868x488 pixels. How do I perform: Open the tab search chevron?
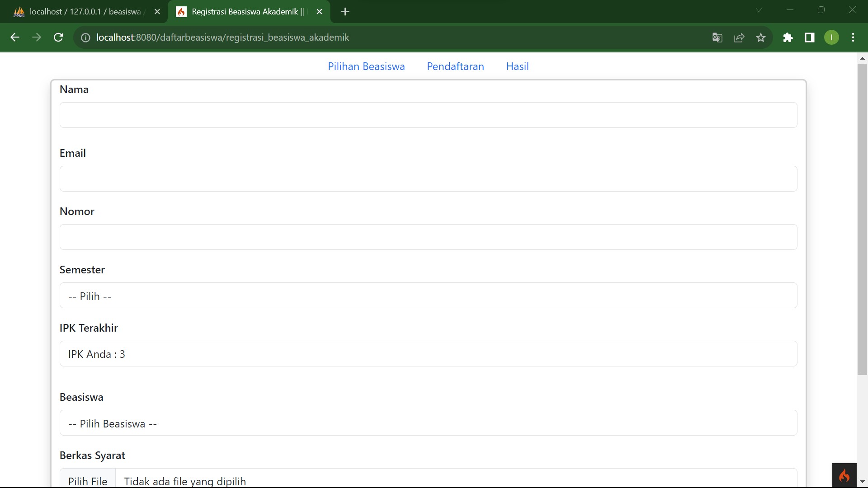click(759, 10)
